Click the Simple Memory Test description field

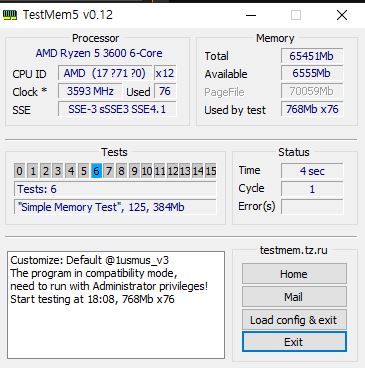[x=115, y=207]
